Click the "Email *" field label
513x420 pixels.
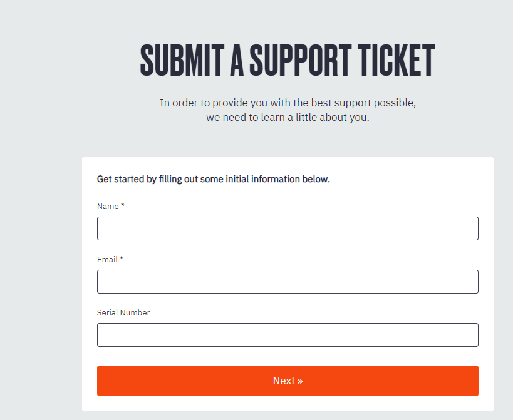[x=110, y=260]
